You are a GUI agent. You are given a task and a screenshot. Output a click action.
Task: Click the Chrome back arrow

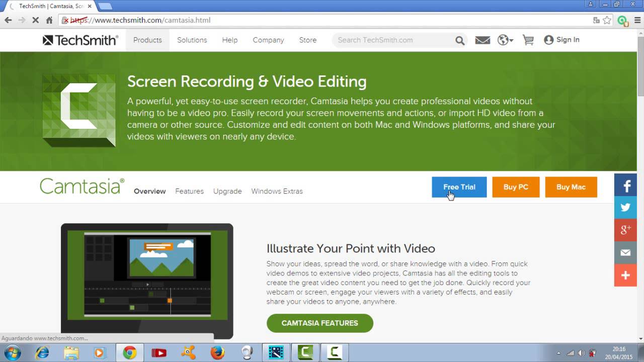8,20
